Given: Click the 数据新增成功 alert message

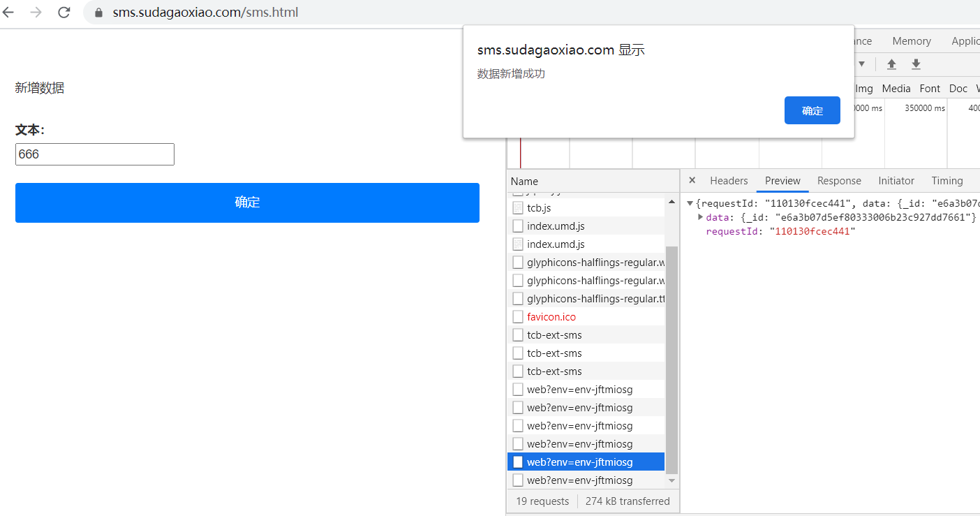Looking at the screenshot, I should (511, 73).
